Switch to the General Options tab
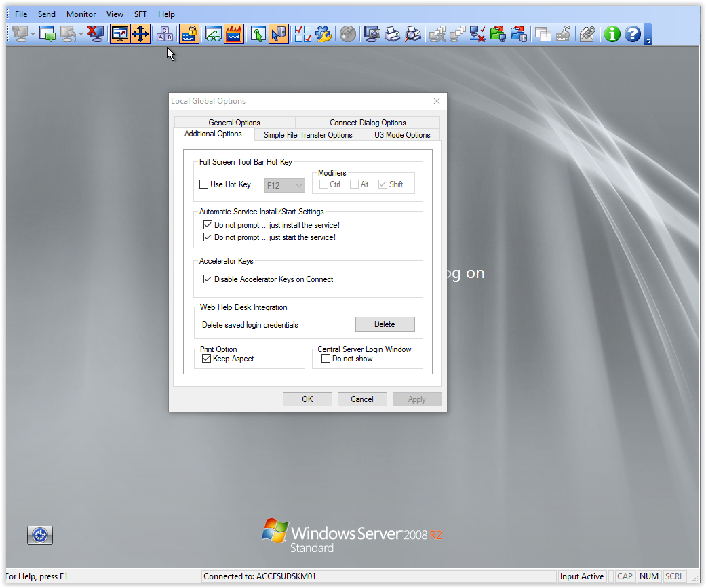The height and width of the screenshot is (588, 706). (234, 123)
